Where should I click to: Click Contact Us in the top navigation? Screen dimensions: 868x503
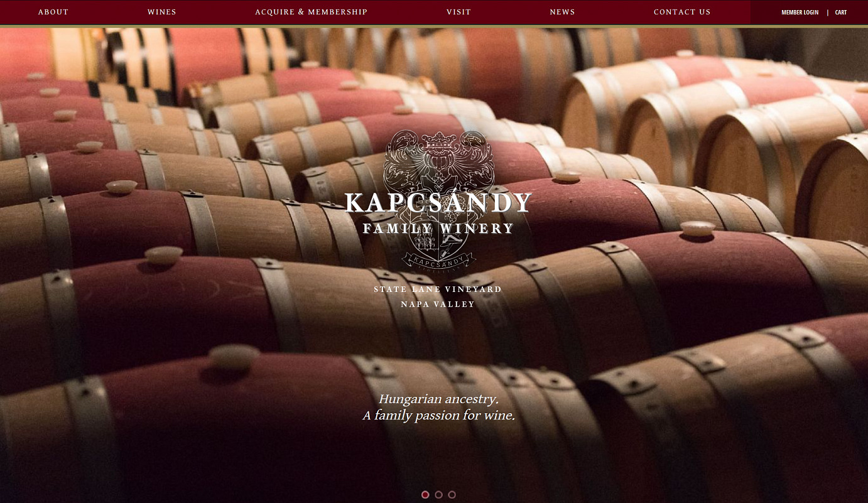pos(682,12)
